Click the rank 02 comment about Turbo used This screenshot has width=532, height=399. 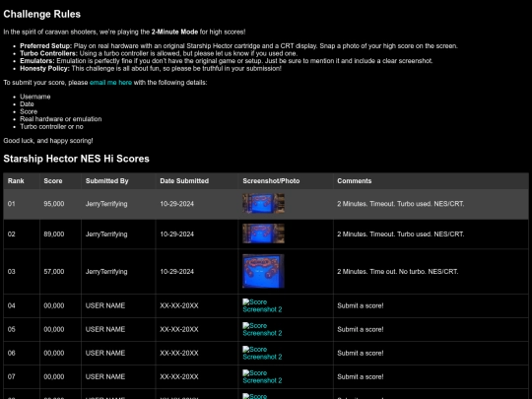[401, 234]
